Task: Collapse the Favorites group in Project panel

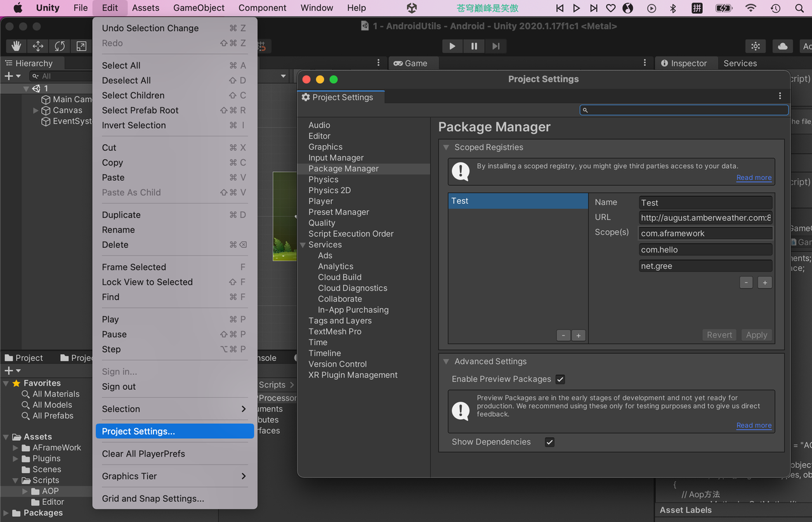Action: [x=6, y=383]
